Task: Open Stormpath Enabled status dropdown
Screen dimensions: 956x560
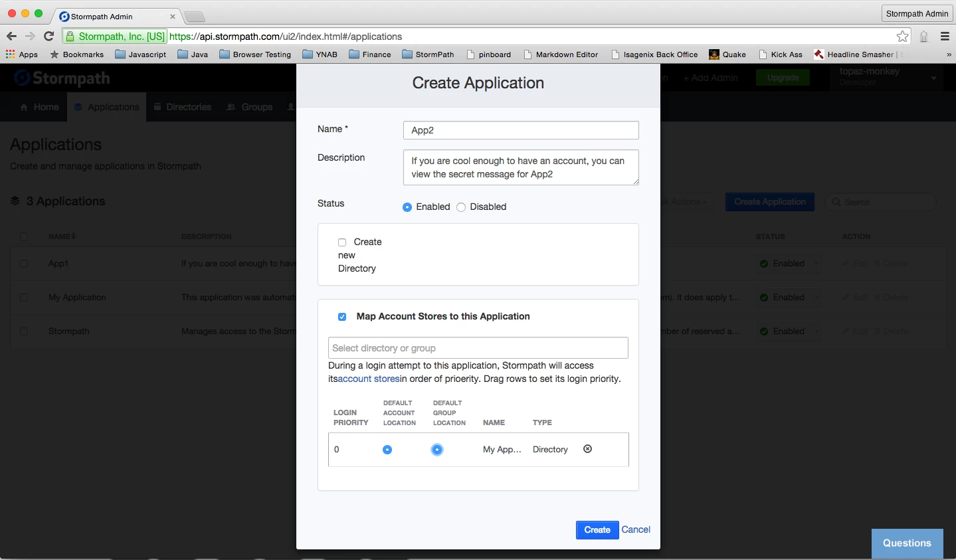Action: 789,331
